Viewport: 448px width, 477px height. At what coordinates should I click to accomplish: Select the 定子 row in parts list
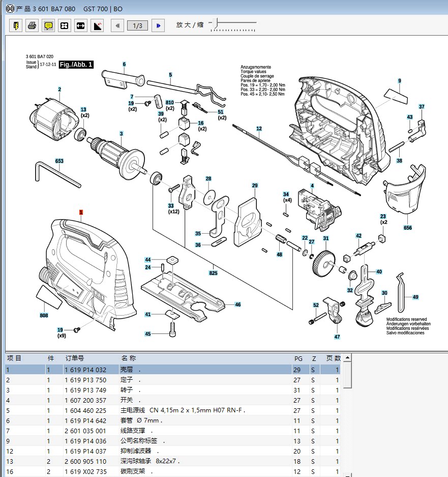pos(172,380)
